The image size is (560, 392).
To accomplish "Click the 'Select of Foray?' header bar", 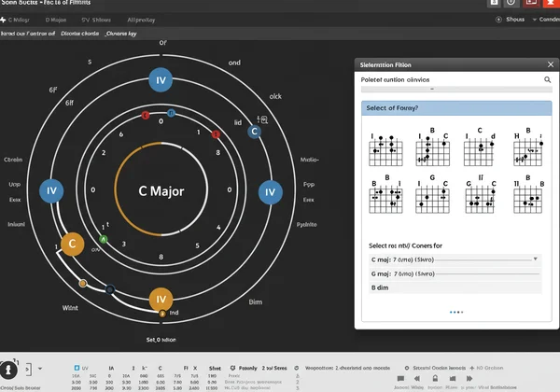I will [456, 108].
